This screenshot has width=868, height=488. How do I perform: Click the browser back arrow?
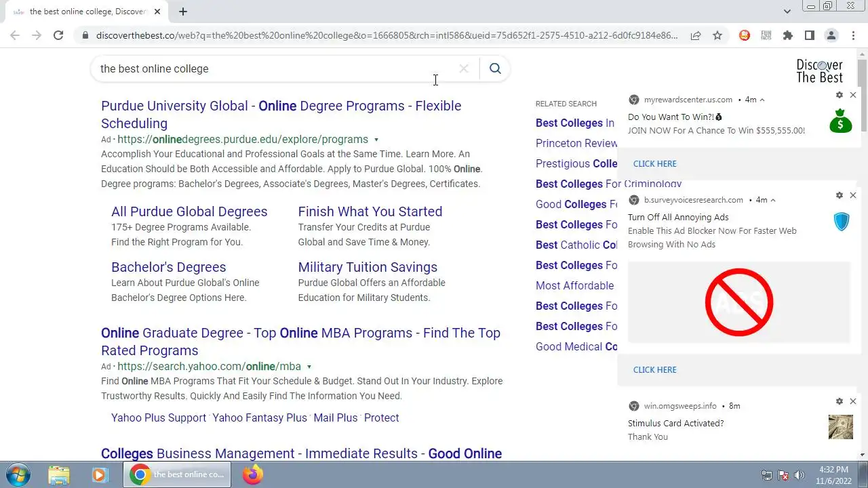coord(15,35)
